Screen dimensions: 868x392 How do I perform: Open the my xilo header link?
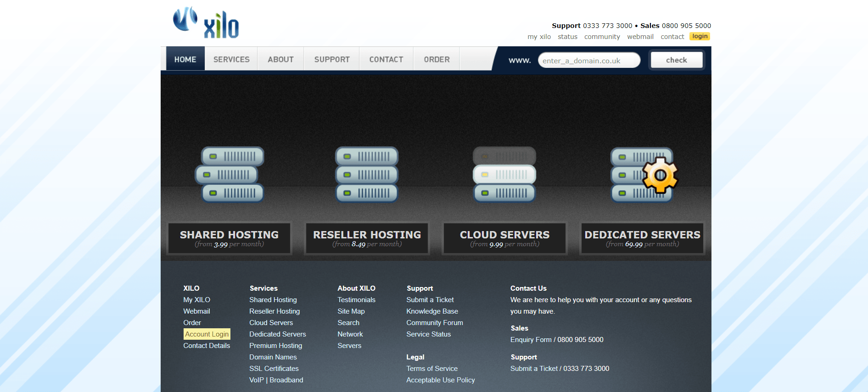click(539, 37)
